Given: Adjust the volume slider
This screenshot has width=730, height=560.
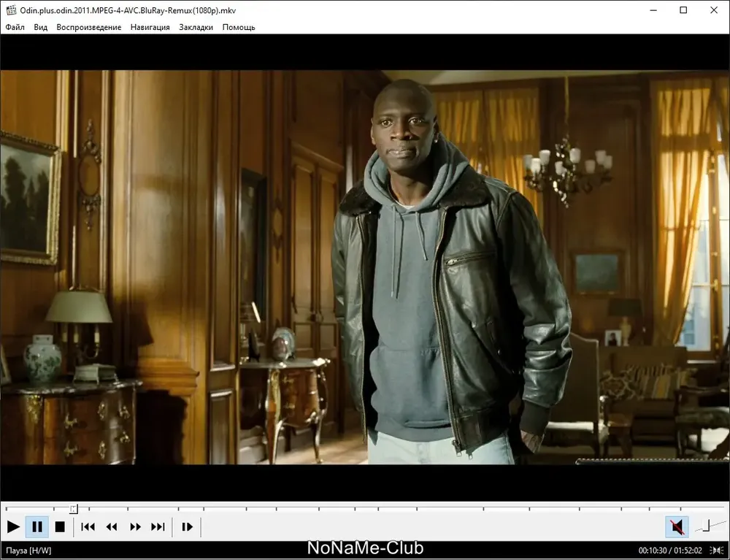Looking at the screenshot, I should (711, 526).
